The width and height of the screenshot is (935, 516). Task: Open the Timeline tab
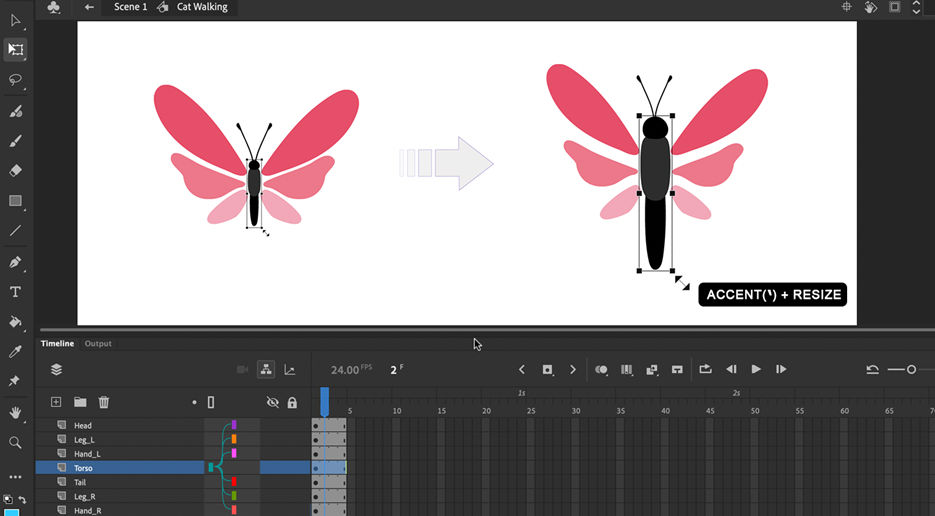coord(57,344)
